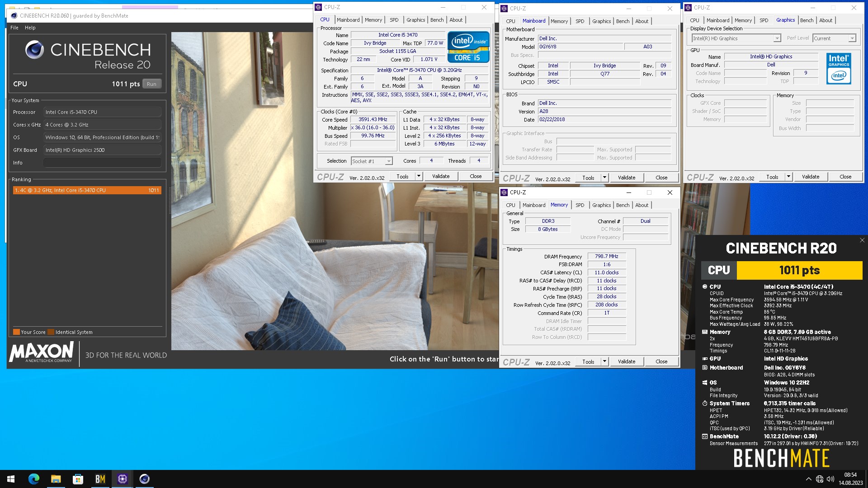Click the CPU section icon in BenchMate overlay
Image resolution: width=868 pixels, height=488 pixels.
[704, 286]
